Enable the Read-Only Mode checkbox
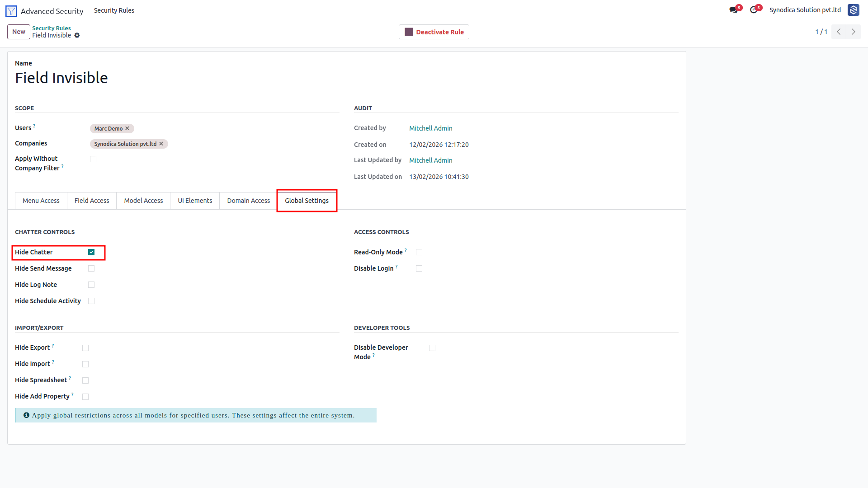The height and width of the screenshot is (488, 868). pos(419,252)
